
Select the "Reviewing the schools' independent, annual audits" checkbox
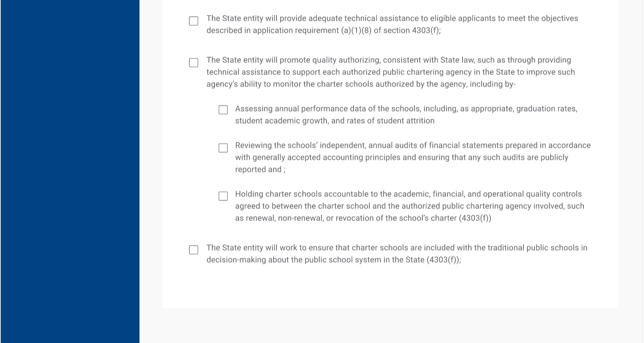tap(223, 148)
